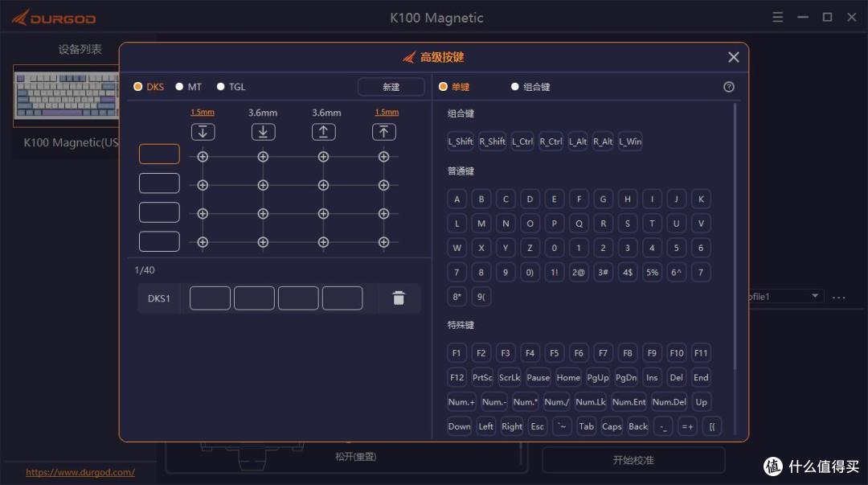The height and width of the screenshot is (485, 868).
Task: Pick the PrtSc key
Action: click(x=482, y=377)
